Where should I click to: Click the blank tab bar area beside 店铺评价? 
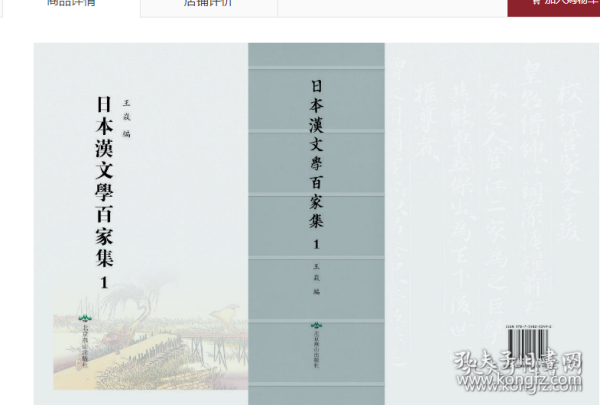(x=390, y=6)
